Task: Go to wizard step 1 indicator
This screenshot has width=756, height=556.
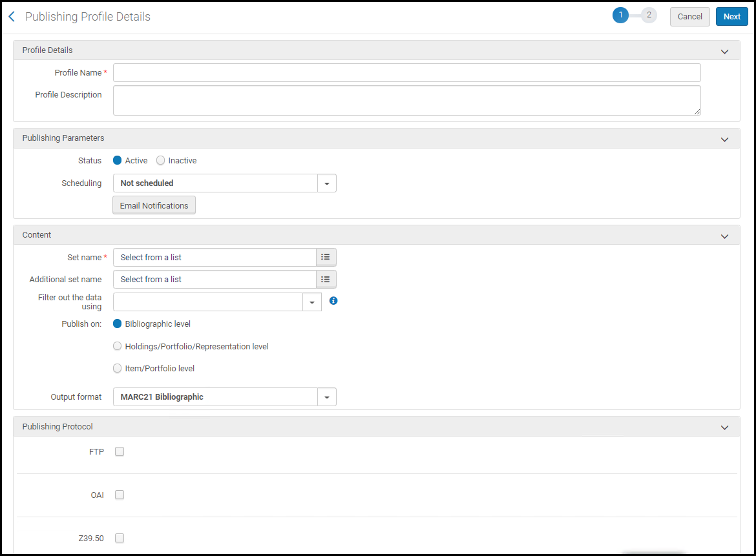Action: click(x=620, y=15)
